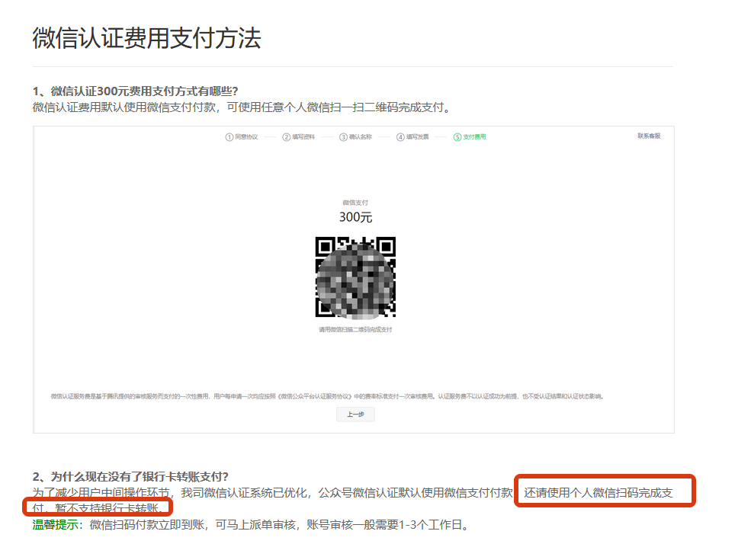The width and height of the screenshot is (751, 560).
Task: Click the 请用微信扫描二维码完成支付 caption
Action: pyautogui.click(x=355, y=329)
